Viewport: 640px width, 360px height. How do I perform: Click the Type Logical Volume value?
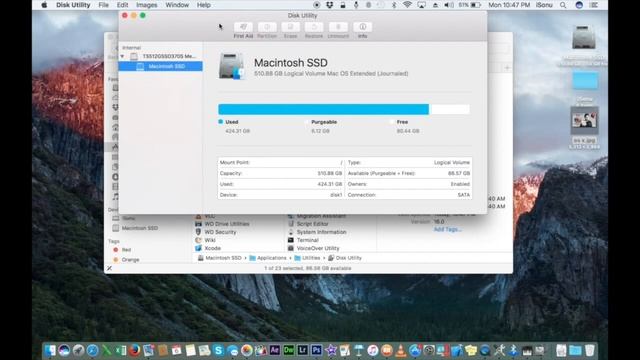click(452, 162)
